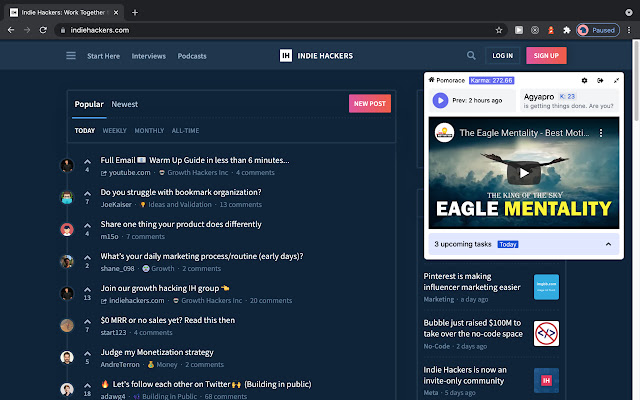Bookmark page with star icon
This screenshot has height=400, width=640.
click(x=499, y=30)
